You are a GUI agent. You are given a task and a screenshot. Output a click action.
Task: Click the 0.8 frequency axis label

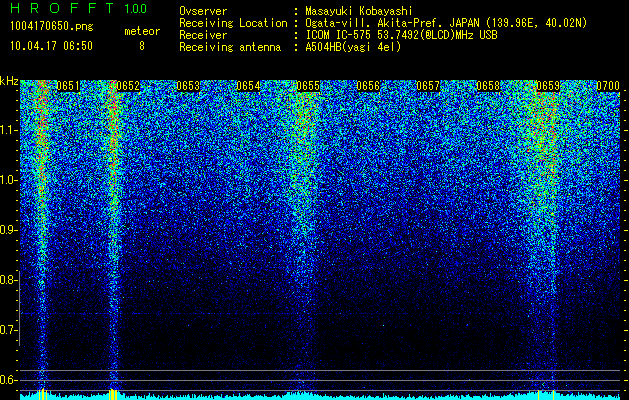tap(7, 280)
